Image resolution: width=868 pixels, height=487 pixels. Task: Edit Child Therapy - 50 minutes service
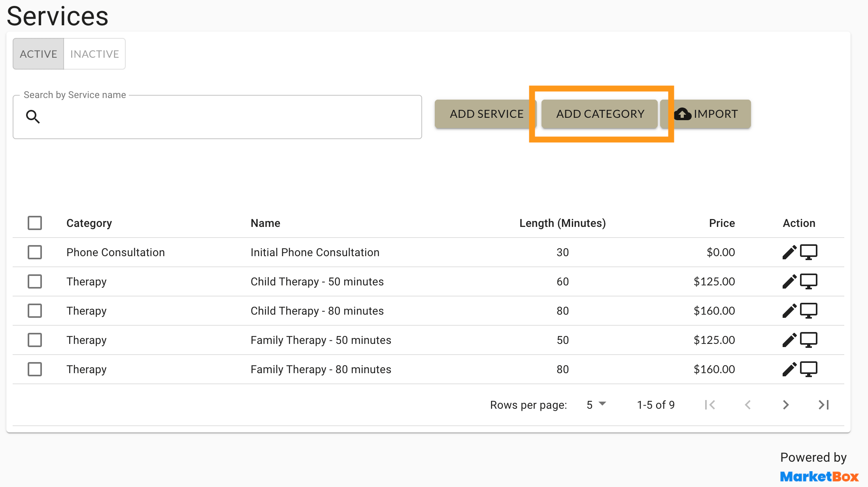(x=789, y=281)
